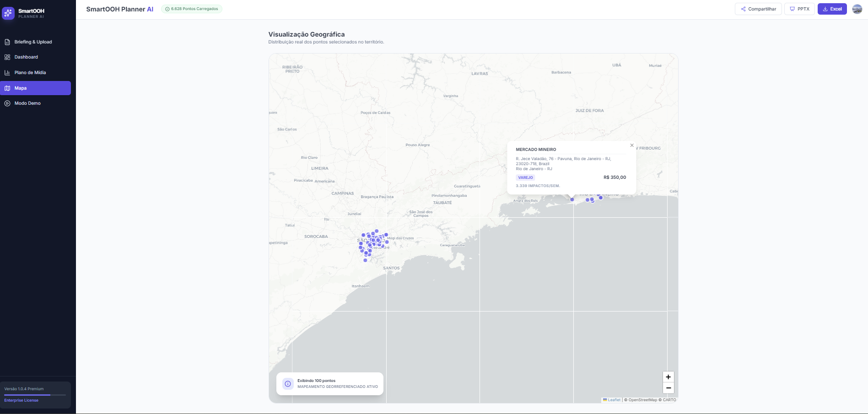The height and width of the screenshot is (414, 868).
Task: Click the Compartilhar button
Action: [x=758, y=9]
